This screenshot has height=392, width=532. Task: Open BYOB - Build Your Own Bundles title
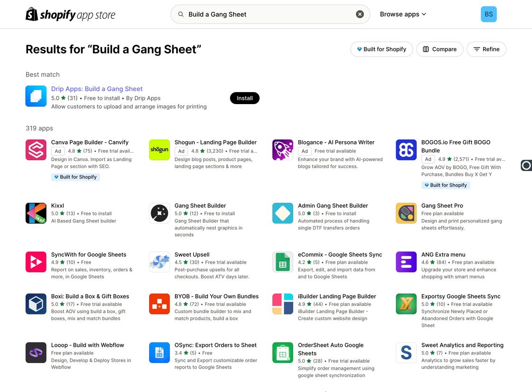[217, 296]
